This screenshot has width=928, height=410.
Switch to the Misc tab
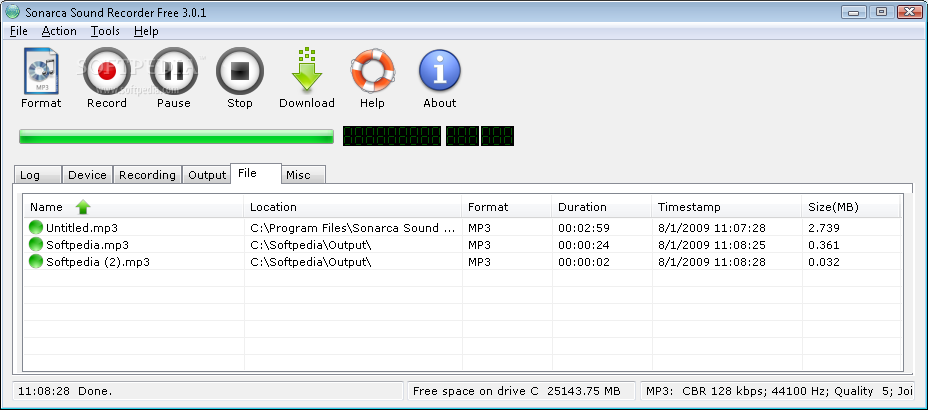coord(303,175)
